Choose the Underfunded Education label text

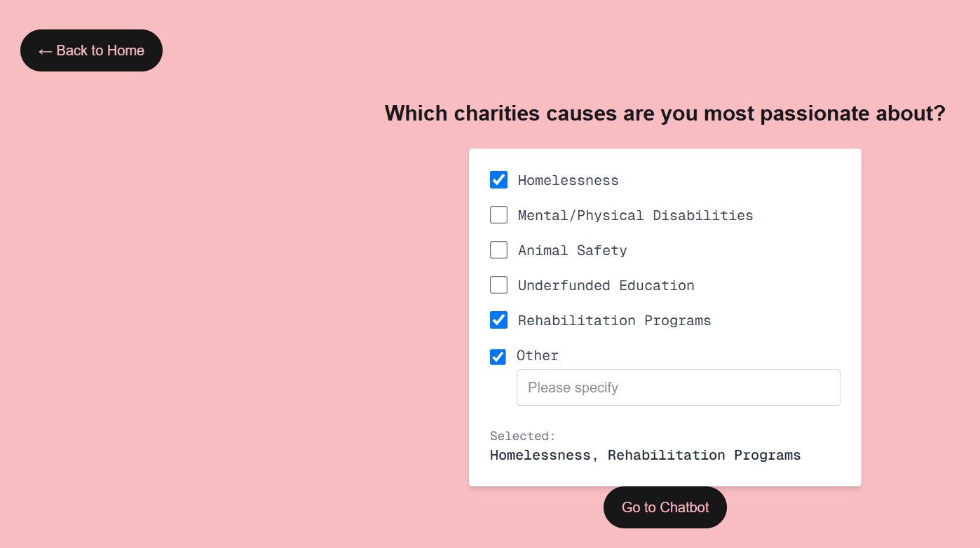coord(606,286)
